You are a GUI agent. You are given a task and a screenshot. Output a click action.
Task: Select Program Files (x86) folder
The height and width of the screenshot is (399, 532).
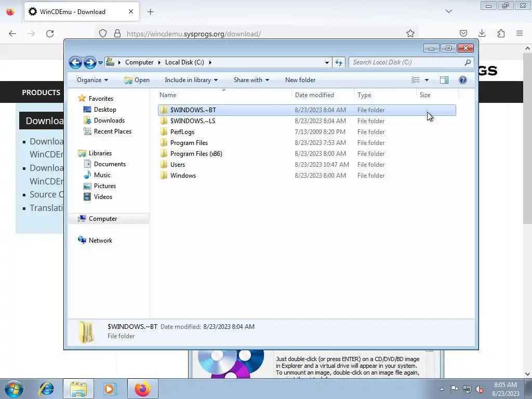(307, 154)
